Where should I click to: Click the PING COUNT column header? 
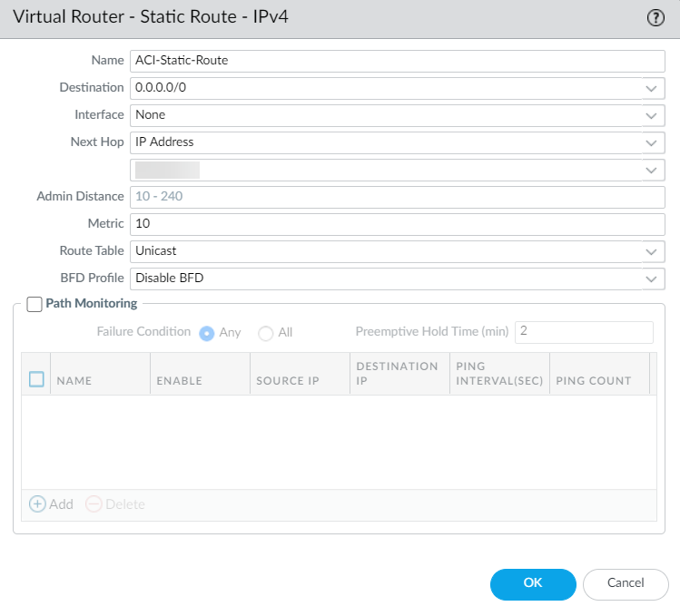pyautogui.click(x=599, y=374)
